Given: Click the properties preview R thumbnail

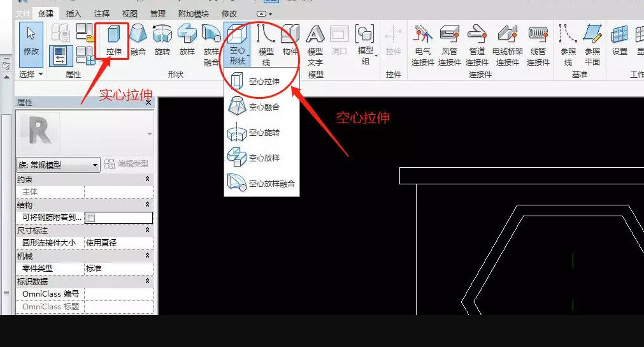Looking at the screenshot, I should point(40,133).
